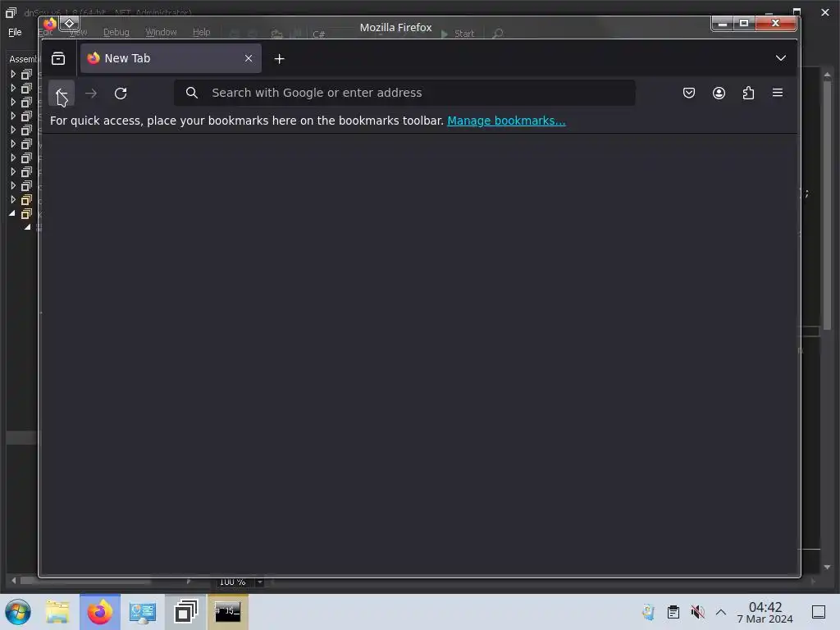Open the clock showing 04:42
Image resolution: width=840 pixels, height=630 pixels.
765,612
